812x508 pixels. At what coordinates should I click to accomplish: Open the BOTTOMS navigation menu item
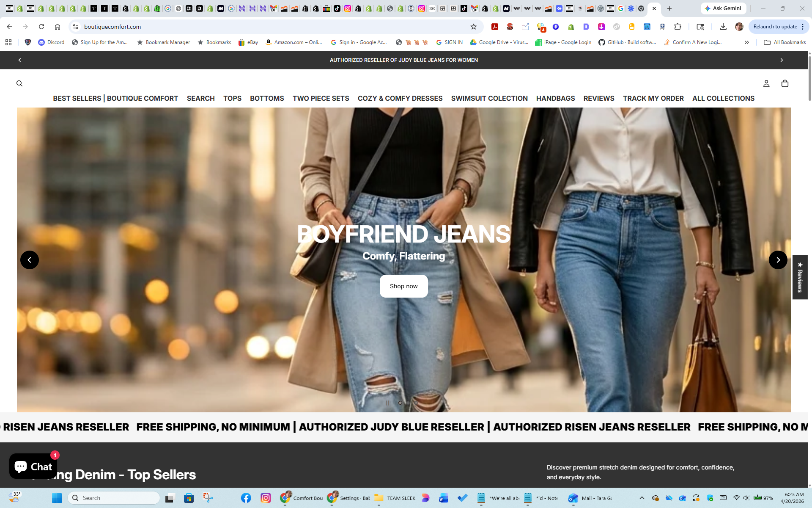click(267, 98)
